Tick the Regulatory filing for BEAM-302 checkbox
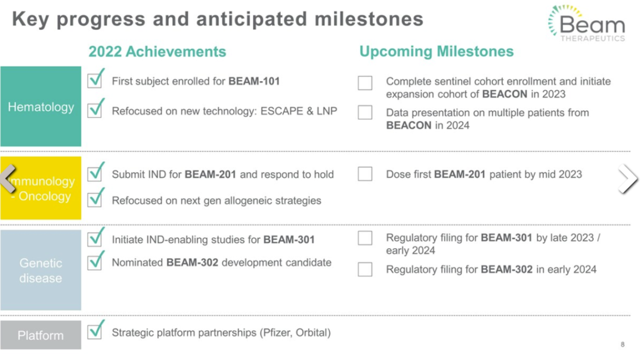 [365, 269]
